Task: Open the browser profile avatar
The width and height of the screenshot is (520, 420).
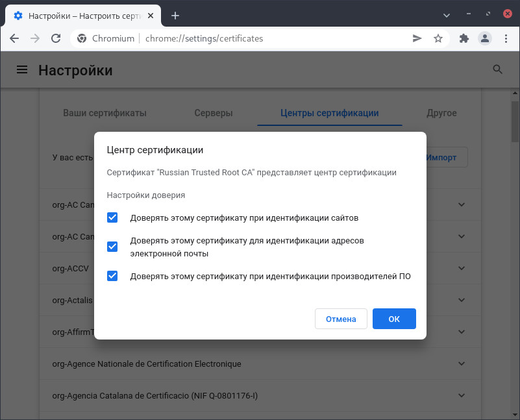Action: (485, 38)
